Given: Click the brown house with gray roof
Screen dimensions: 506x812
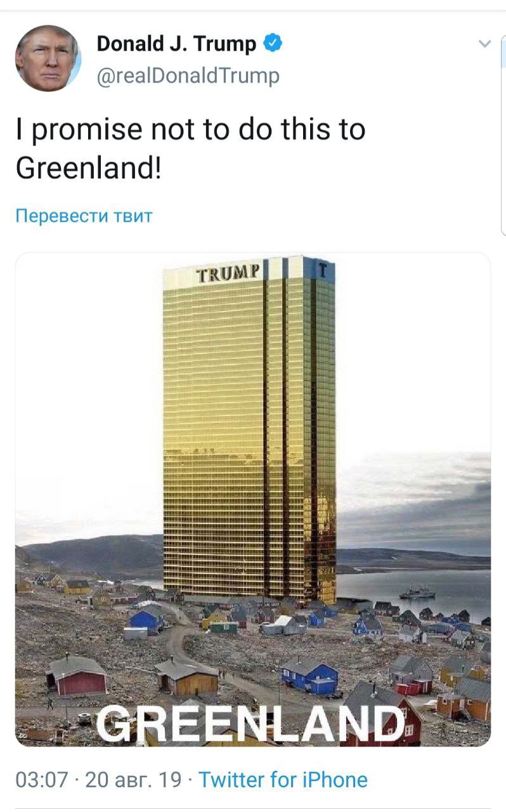Looking at the screenshot, I should pyautogui.click(x=187, y=677).
